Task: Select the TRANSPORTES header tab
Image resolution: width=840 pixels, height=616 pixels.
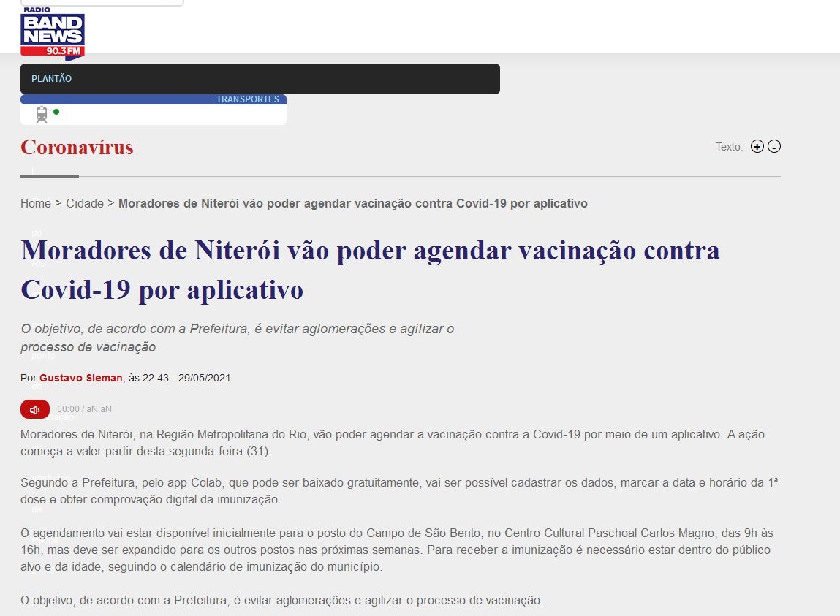Action: [x=247, y=99]
